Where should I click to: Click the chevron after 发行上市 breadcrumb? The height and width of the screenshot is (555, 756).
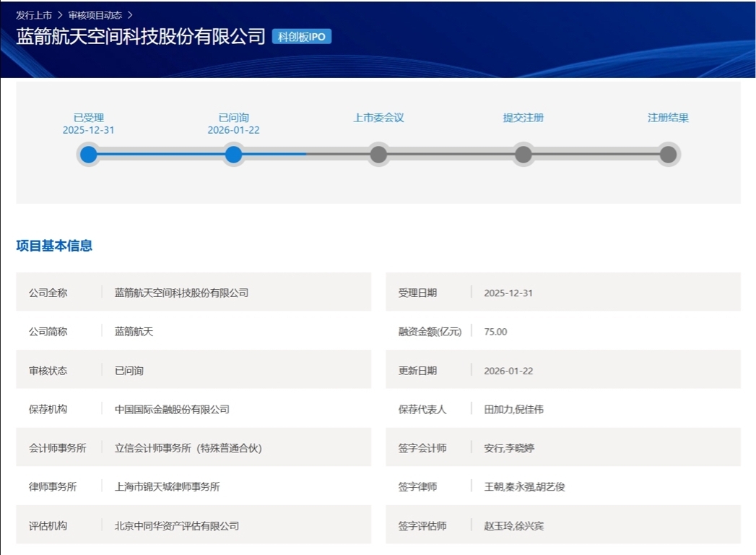(x=60, y=15)
